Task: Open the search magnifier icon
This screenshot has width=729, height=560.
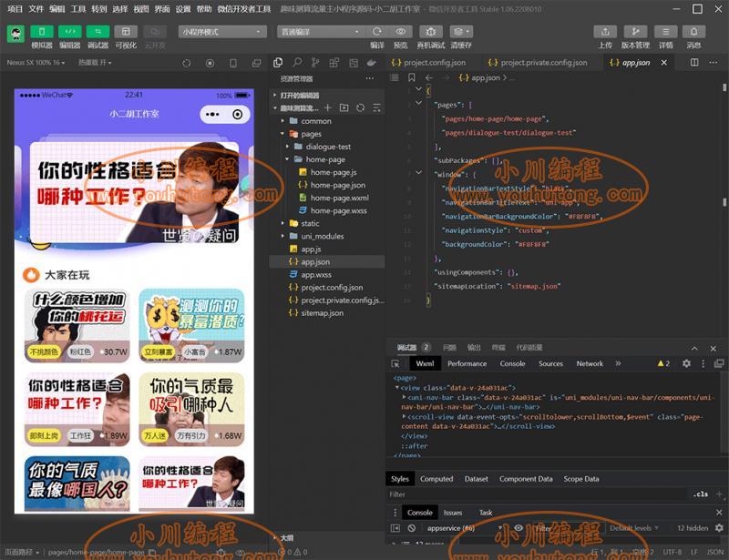Action: [297, 62]
